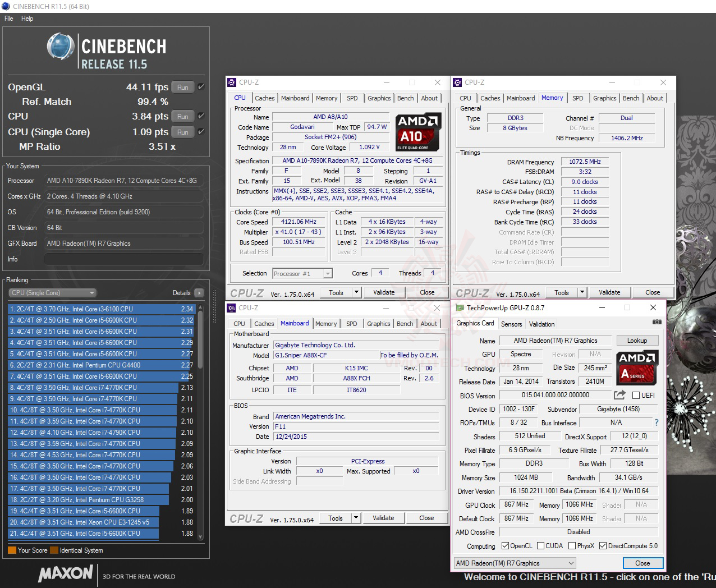The height and width of the screenshot is (588, 716).
Task: Toggle the OpenCL checkbox
Action: 505,546
